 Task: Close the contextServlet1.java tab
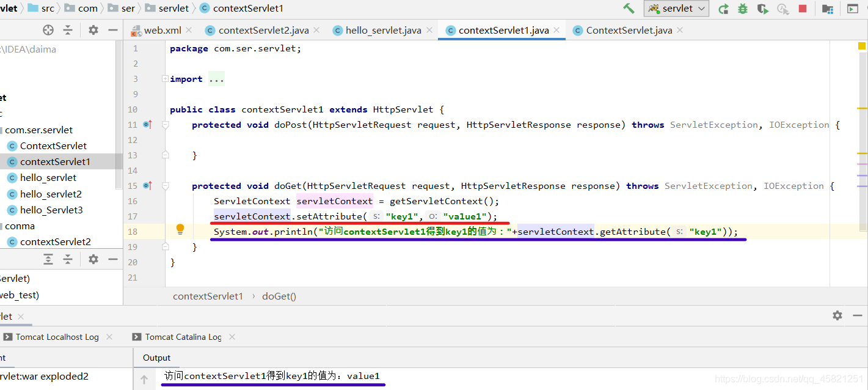[556, 30]
